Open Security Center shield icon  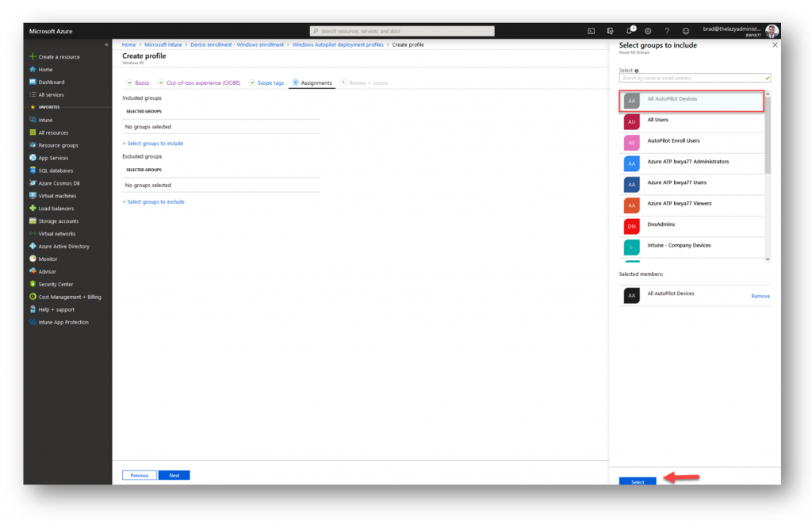[33, 284]
